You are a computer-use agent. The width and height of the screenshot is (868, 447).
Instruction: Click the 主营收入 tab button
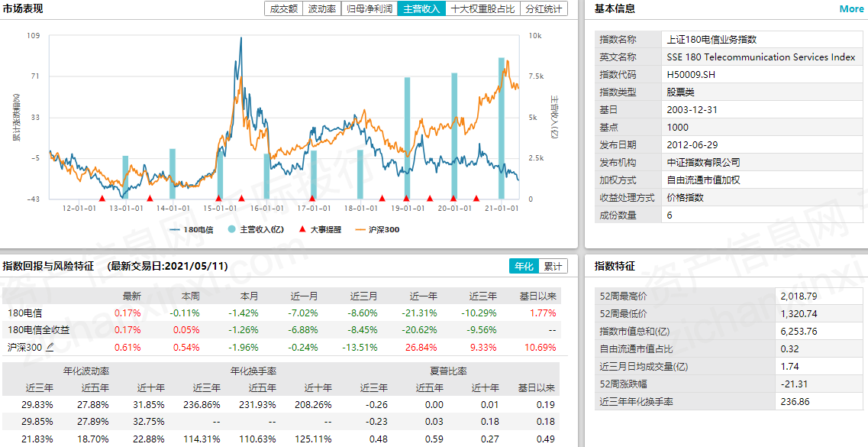pyautogui.click(x=422, y=9)
